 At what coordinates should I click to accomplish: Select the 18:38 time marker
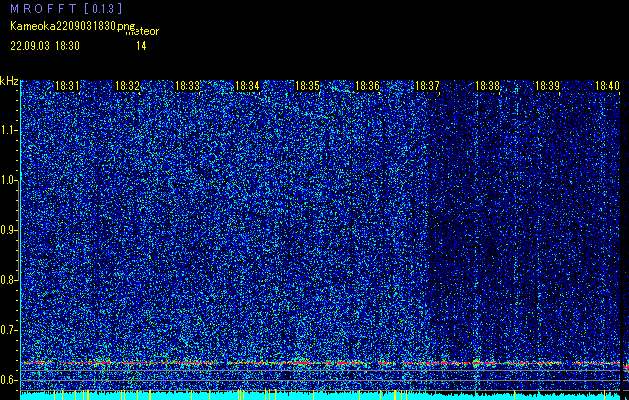coord(487,86)
